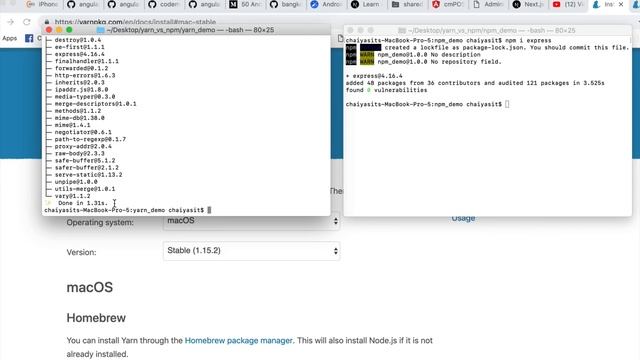
Task: Open the Usage link
Action: pyautogui.click(x=463, y=218)
